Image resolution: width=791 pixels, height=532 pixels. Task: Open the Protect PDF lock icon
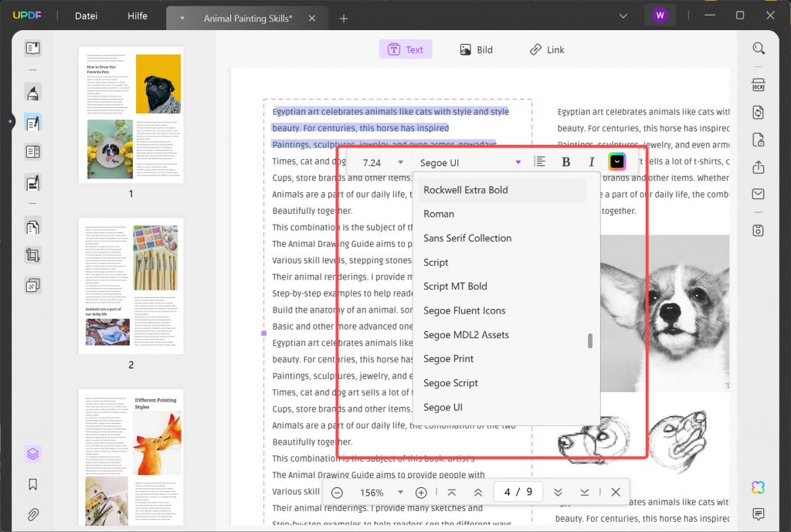(759, 140)
